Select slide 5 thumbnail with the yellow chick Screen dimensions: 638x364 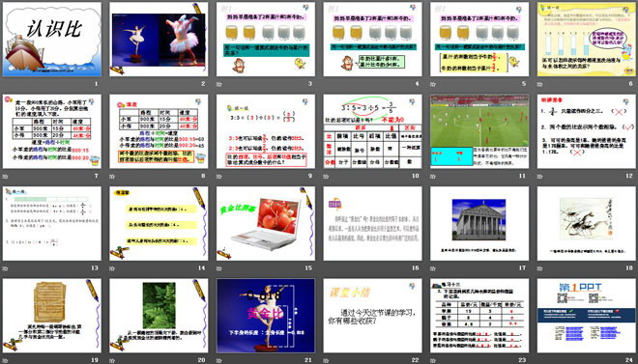pos(479,40)
